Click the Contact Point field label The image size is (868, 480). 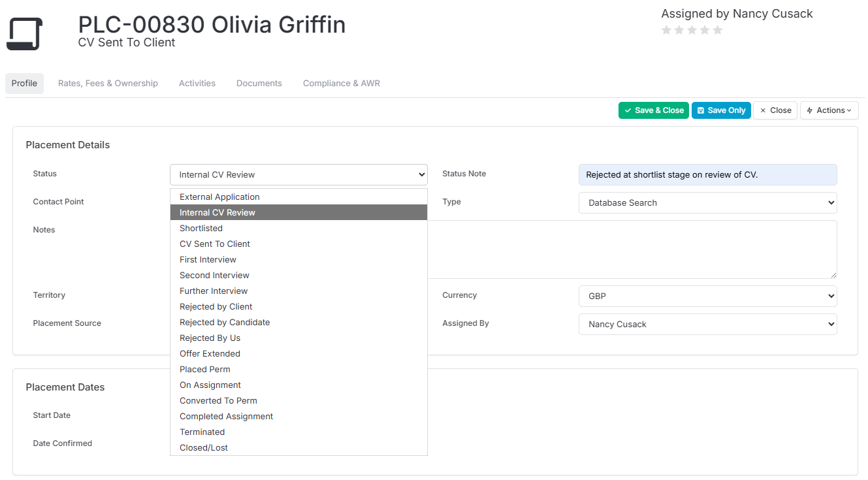click(59, 202)
